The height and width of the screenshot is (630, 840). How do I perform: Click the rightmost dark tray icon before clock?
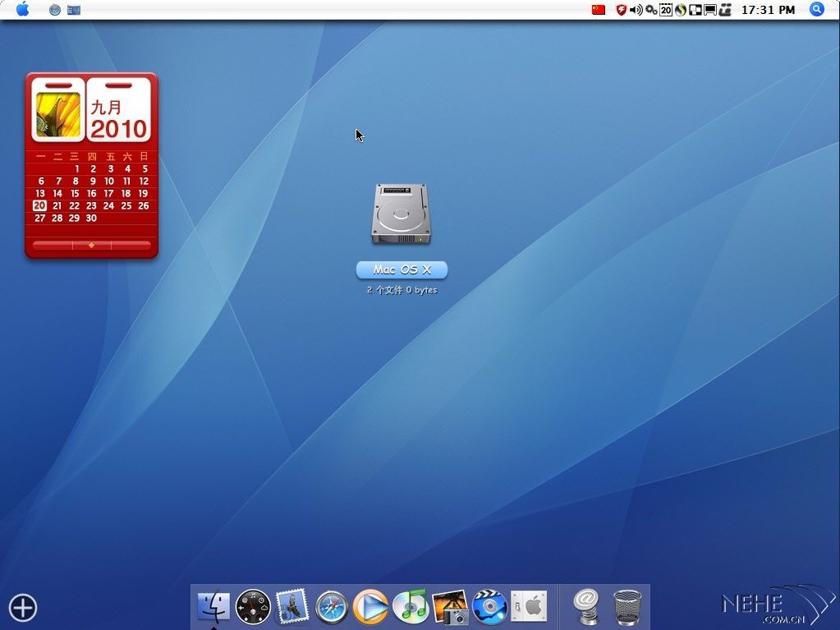point(725,10)
